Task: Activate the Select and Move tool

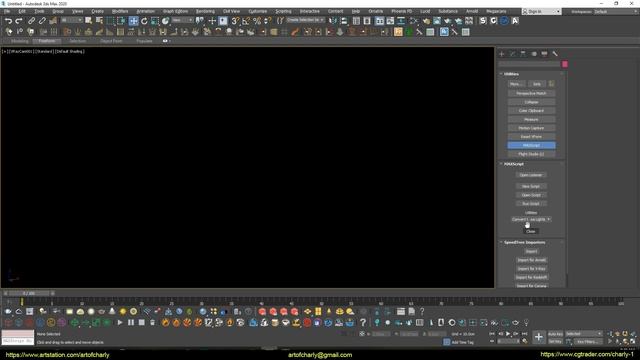Action: click(x=133, y=21)
